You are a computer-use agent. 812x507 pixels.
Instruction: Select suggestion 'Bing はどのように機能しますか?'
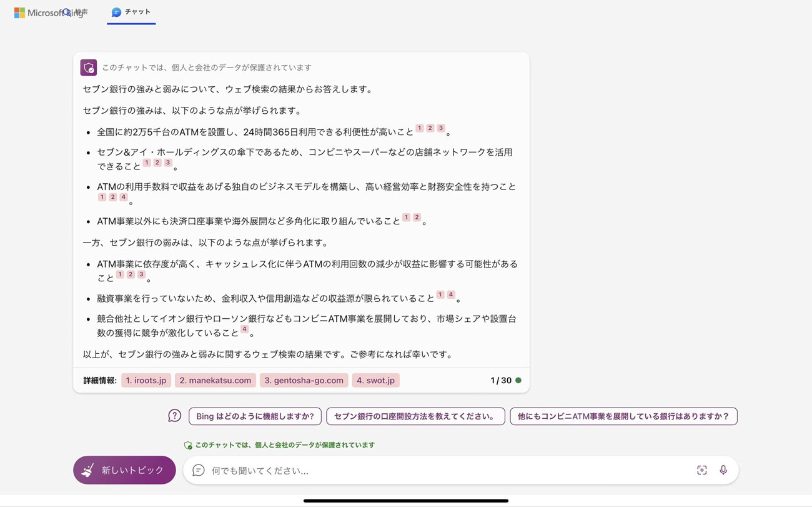point(255,416)
